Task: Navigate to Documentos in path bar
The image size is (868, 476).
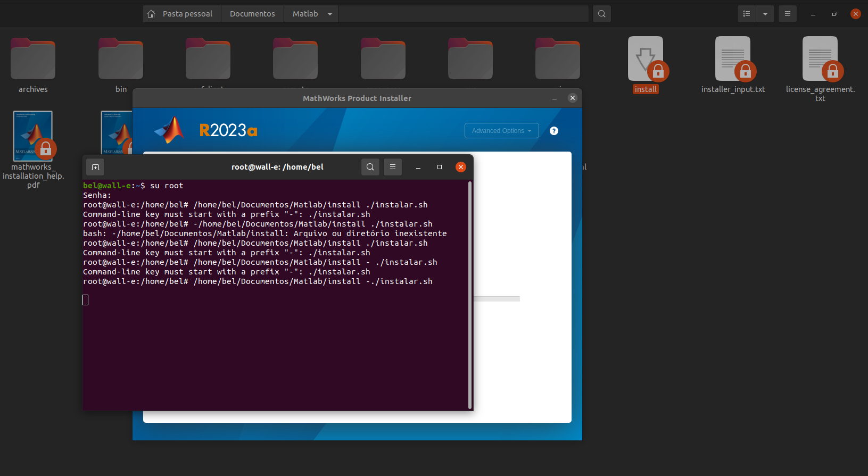Action: tap(252, 14)
